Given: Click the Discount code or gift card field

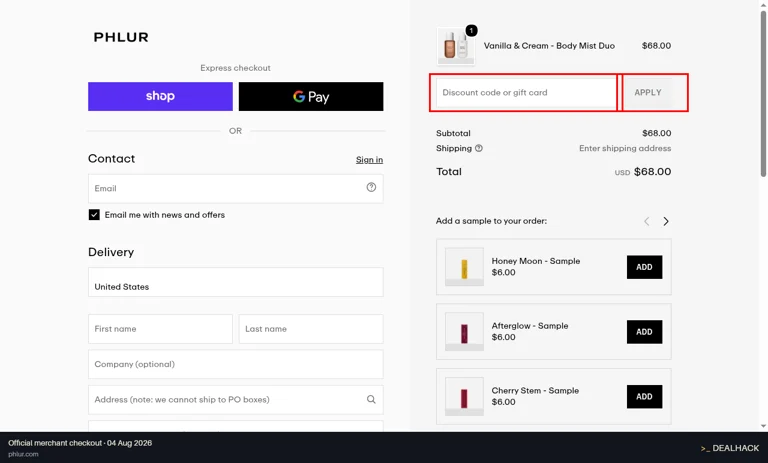Looking at the screenshot, I should tap(526, 93).
